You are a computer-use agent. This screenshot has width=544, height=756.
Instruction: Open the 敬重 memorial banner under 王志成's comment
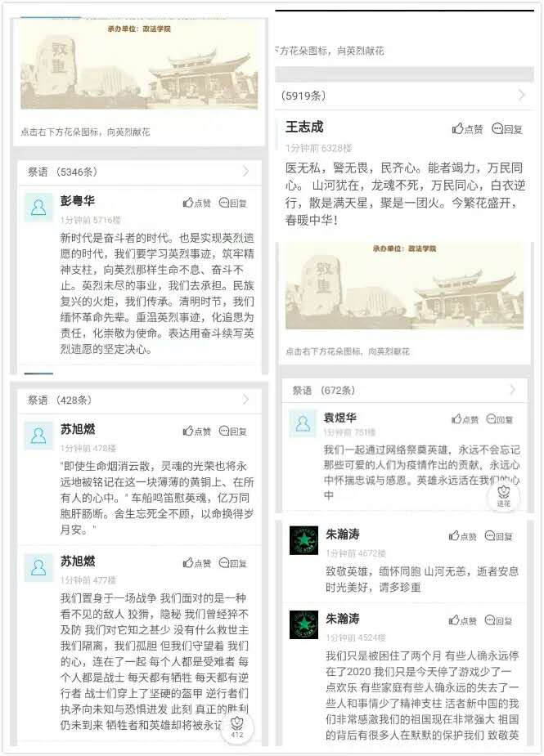404,285
